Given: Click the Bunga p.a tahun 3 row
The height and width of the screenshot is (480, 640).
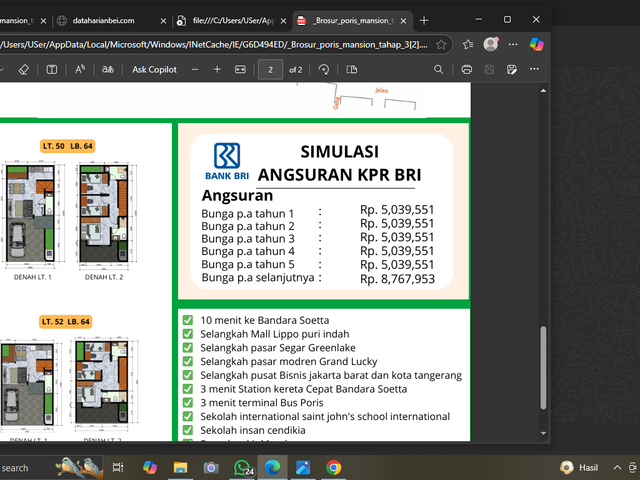Looking at the screenshot, I should [318, 238].
